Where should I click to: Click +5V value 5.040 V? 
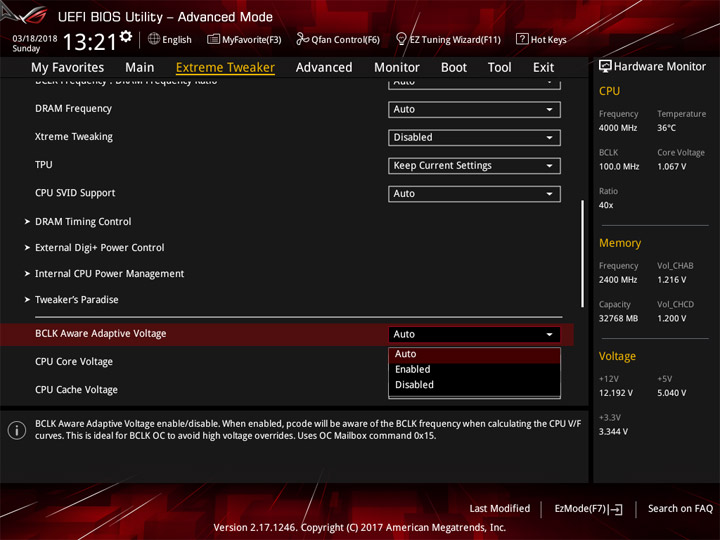click(x=671, y=393)
